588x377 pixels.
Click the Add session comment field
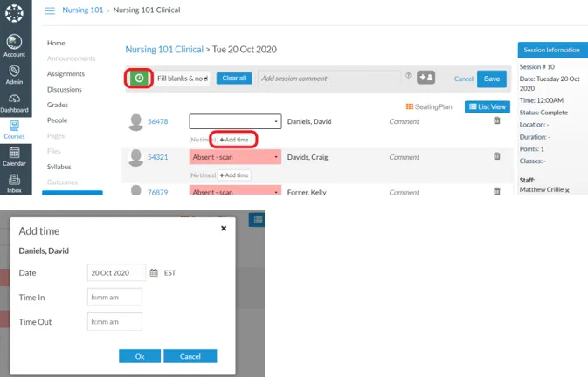click(x=329, y=79)
